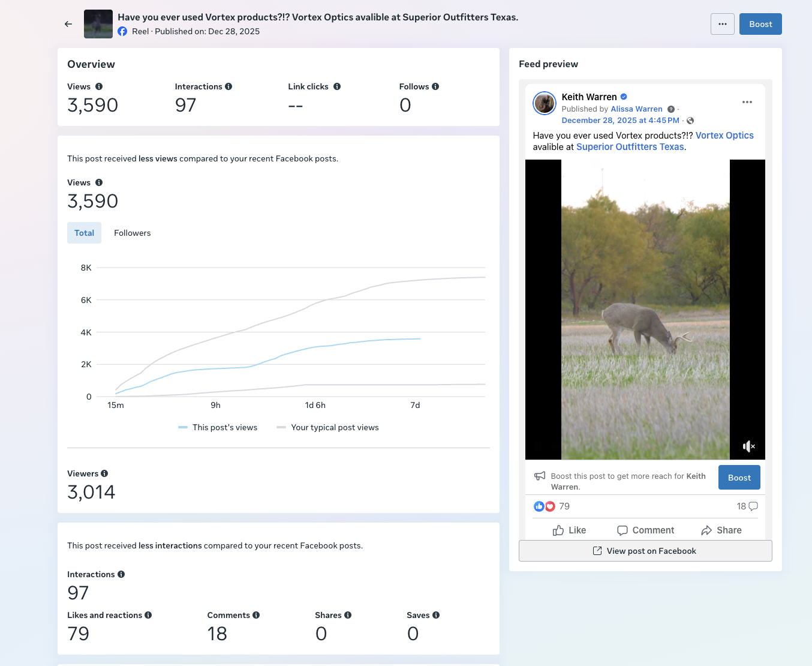This screenshot has height=666, width=812.
Task: Open the 18 comments count
Action: 747,506
